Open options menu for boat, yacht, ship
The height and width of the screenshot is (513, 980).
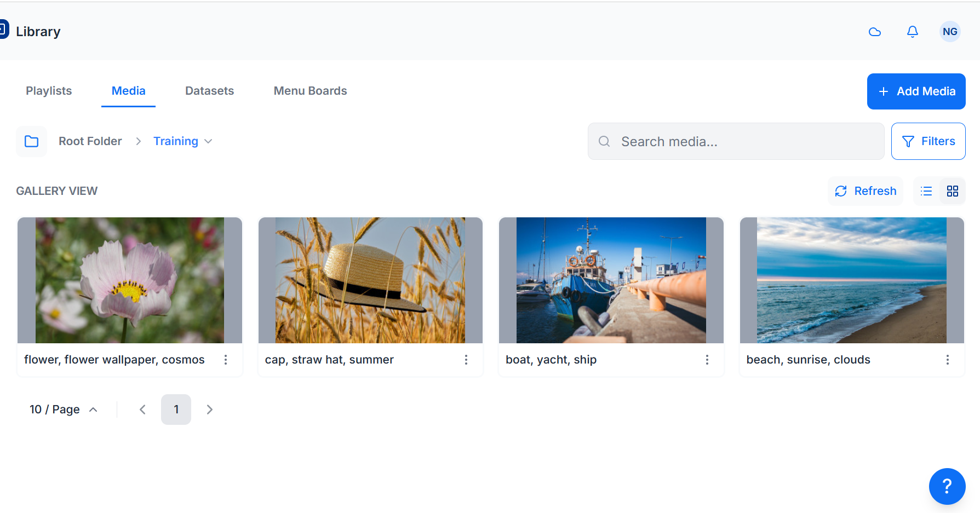pyautogui.click(x=707, y=360)
